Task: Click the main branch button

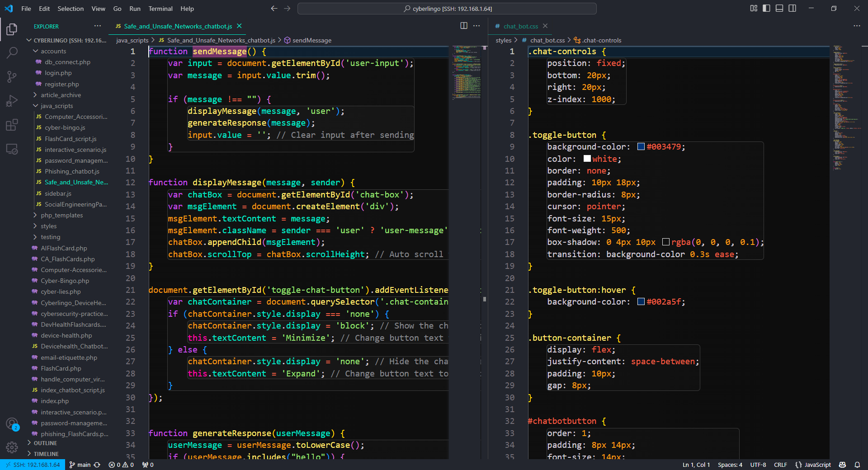Action: pyautogui.click(x=80, y=465)
